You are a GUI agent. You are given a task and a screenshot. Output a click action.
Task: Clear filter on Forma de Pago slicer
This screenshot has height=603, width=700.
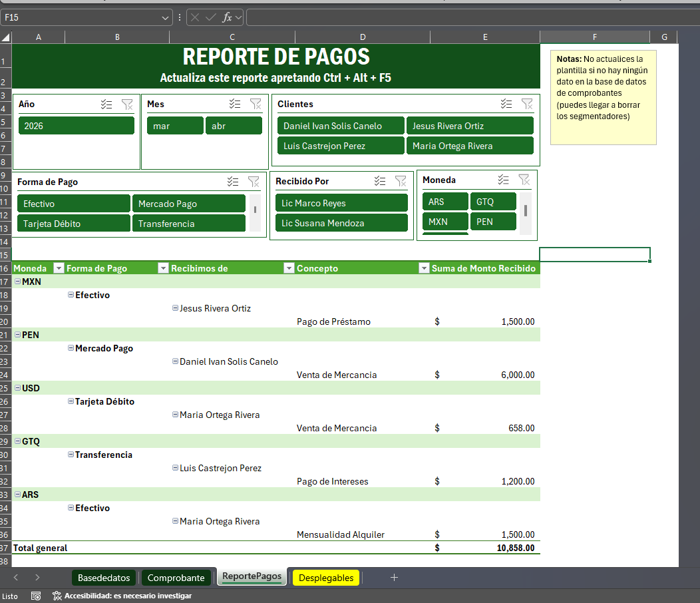[254, 182]
